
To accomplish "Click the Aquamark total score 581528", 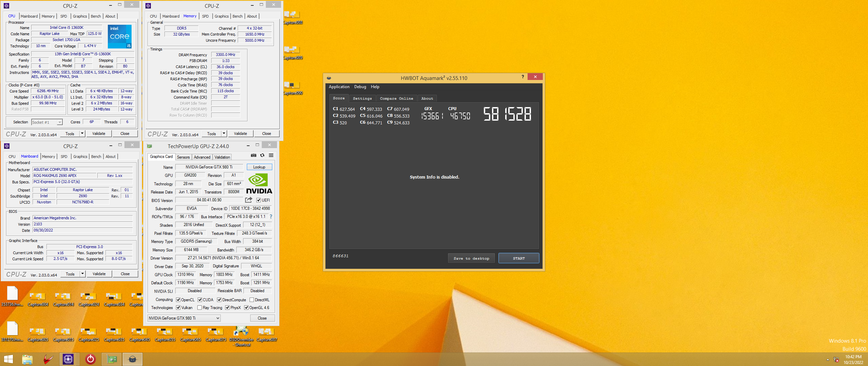I will [x=507, y=114].
